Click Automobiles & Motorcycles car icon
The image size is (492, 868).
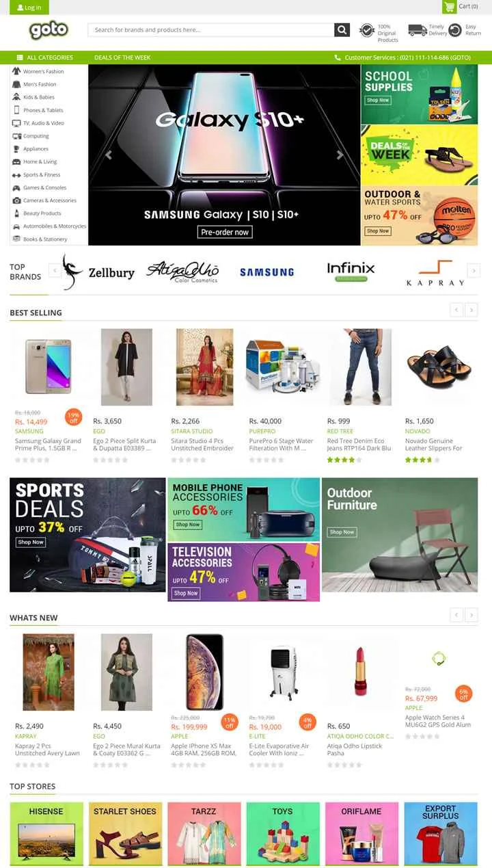16,226
